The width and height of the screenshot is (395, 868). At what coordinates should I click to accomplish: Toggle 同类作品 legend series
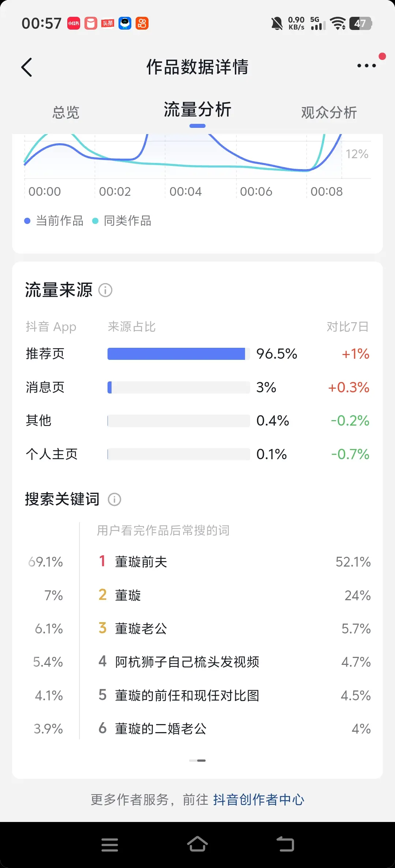(x=122, y=221)
